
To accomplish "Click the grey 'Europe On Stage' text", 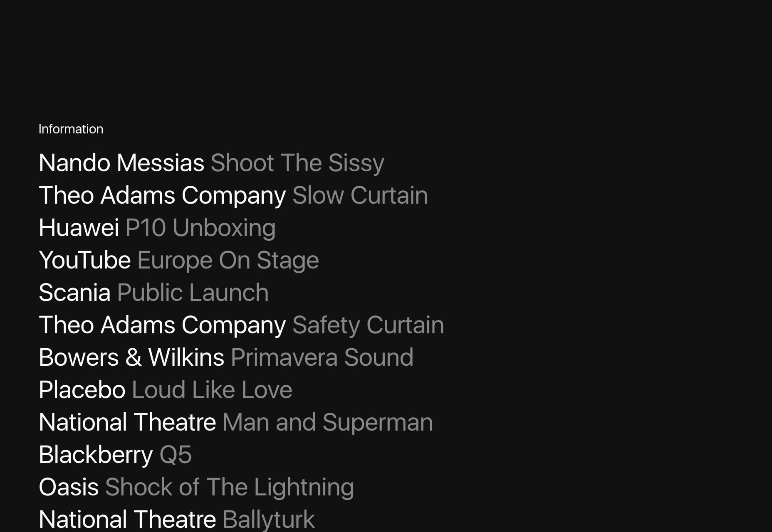I will pos(228,260).
